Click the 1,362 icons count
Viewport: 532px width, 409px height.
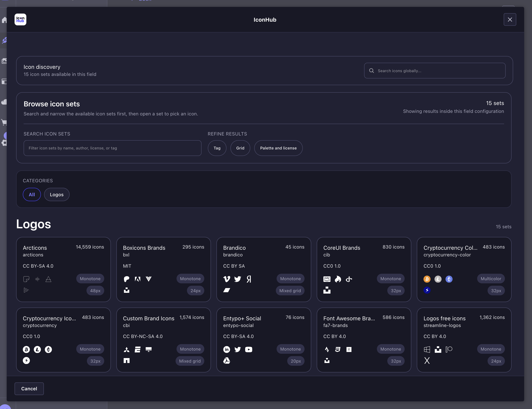pyautogui.click(x=492, y=317)
